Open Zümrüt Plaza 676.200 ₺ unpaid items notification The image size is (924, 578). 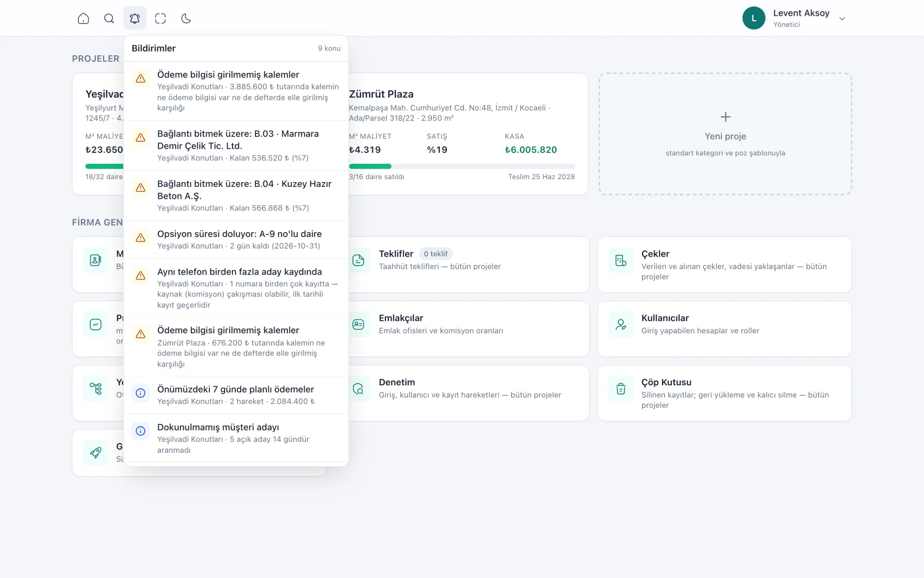pyautogui.click(x=236, y=347)
